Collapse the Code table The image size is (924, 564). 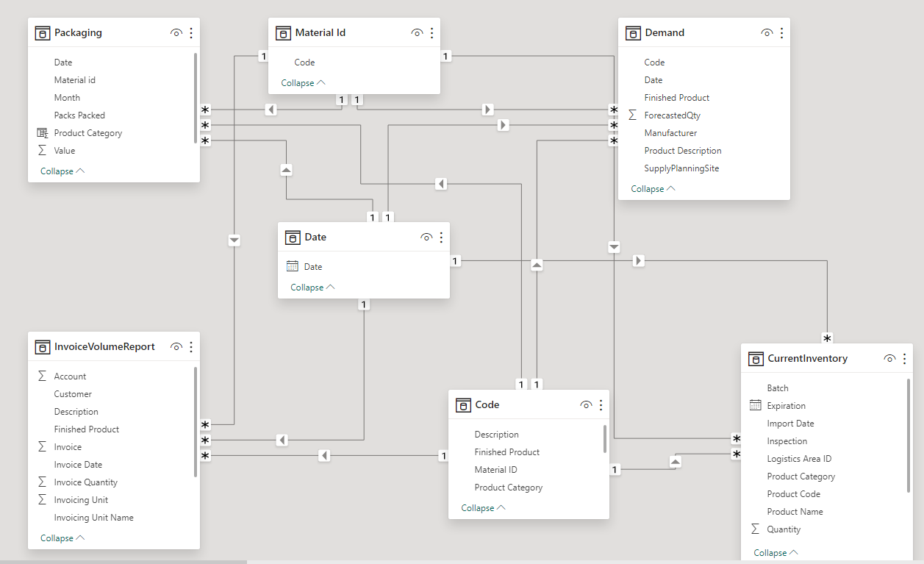point(483,508)
